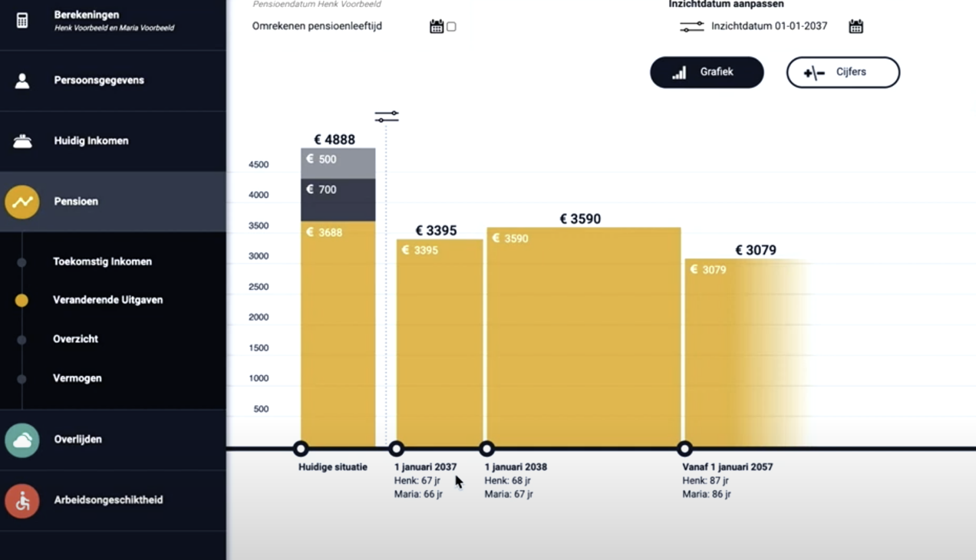Open calendar icon beside Inzichtdatum 01-01-2037
The image size is (976, 560).
click(x=856, y=27)
